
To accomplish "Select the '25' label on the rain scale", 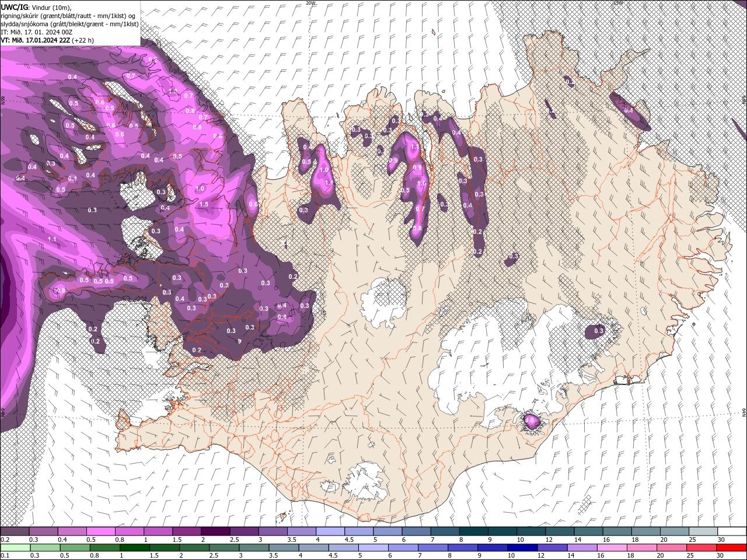I will 691,555.
